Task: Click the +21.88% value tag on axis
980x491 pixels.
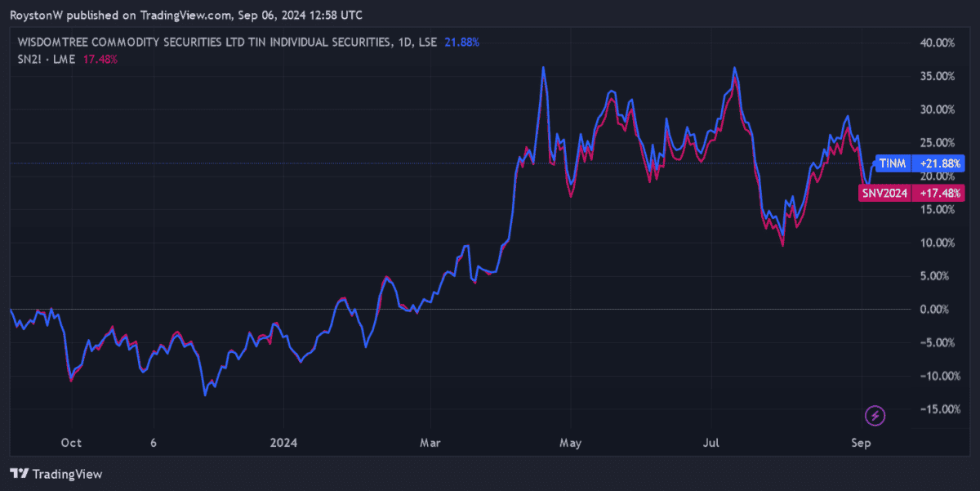Action: pyautogui.click(x=939, y=163)
